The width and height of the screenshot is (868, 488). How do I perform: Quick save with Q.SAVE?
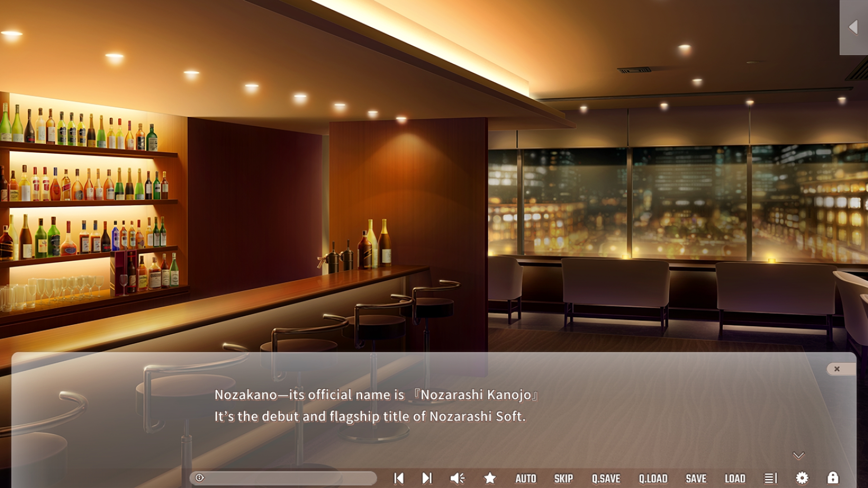[606, 479]
